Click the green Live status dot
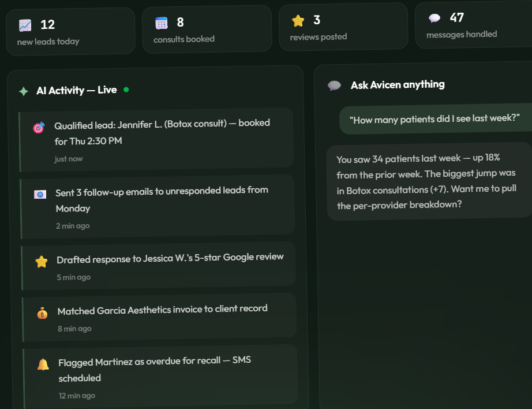The image size is (532, 409). (x=126, y=90)
